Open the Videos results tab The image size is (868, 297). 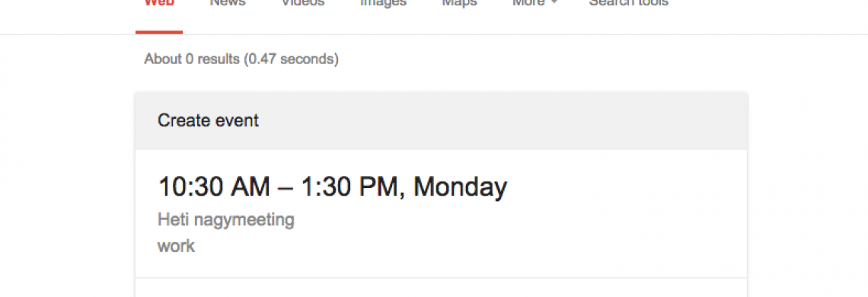pyautogui.click(x=302, y=3)
